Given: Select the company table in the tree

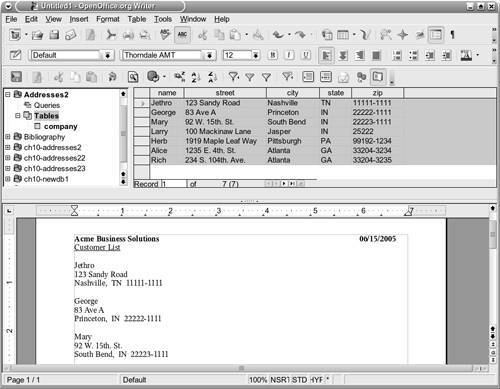Looking at the screenshot, I should (x=60, y=126).
